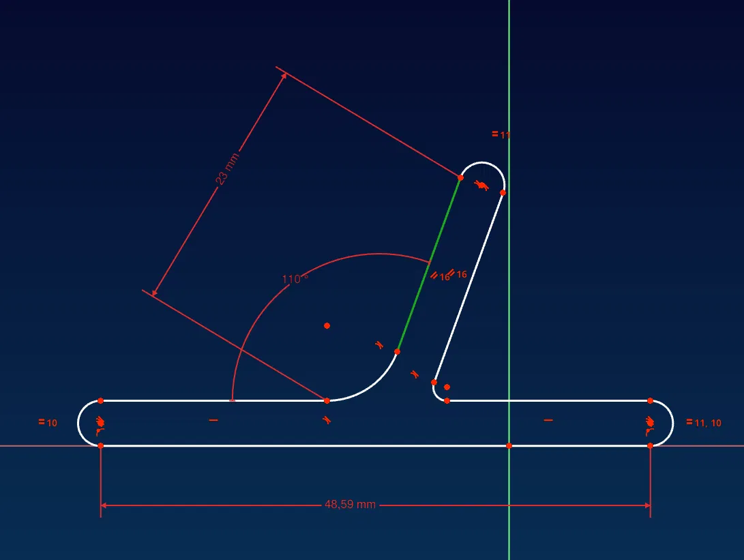Select origin point where the axes cross
The image size is (744, 560).
pos(509,445)
